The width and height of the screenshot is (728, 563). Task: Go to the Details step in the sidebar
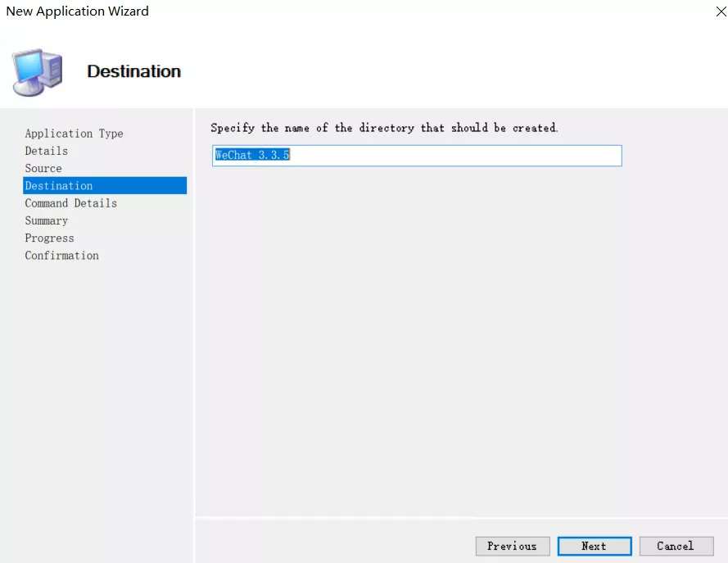pyautogui.click(x=47, y=151)
